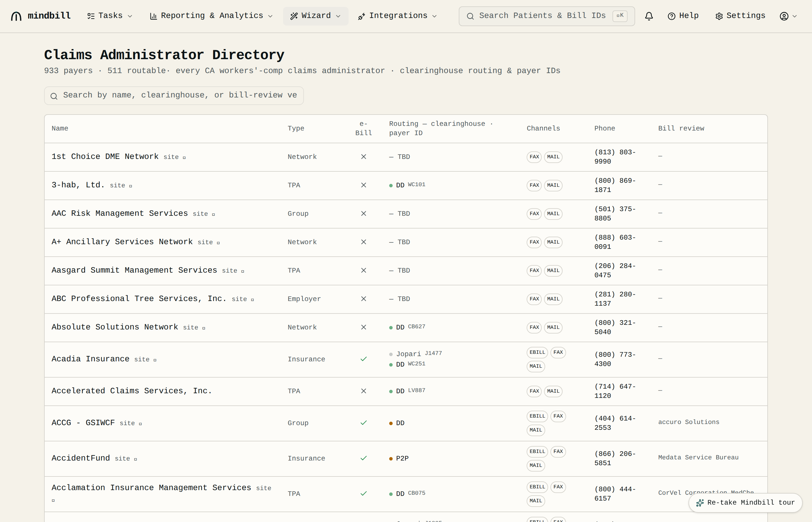The image size is (812, 522).
Task: Open site link for 3-hab, Ltd.
Action: 121,185
